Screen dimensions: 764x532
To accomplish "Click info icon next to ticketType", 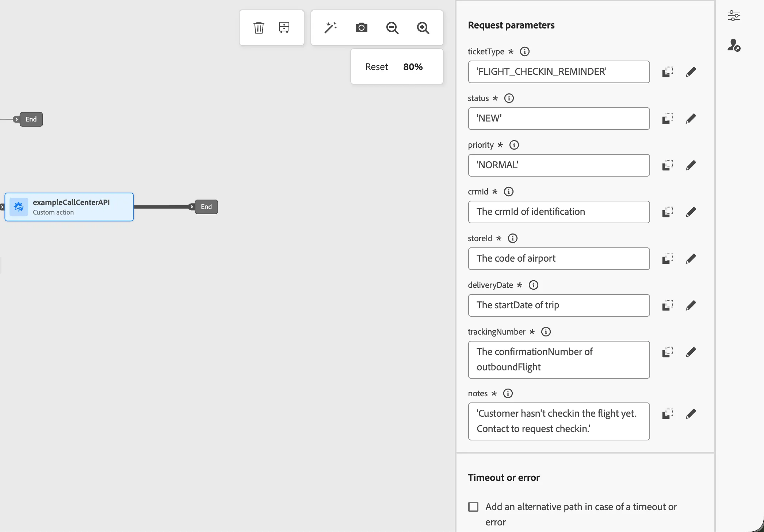I will [x=524, y=51].
